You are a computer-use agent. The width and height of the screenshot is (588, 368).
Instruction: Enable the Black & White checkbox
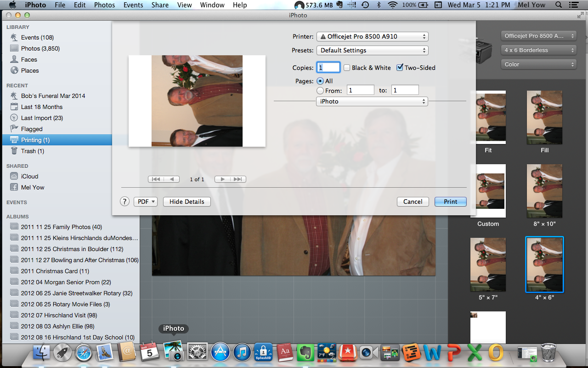pyautogui.click(x=347, y=68)
